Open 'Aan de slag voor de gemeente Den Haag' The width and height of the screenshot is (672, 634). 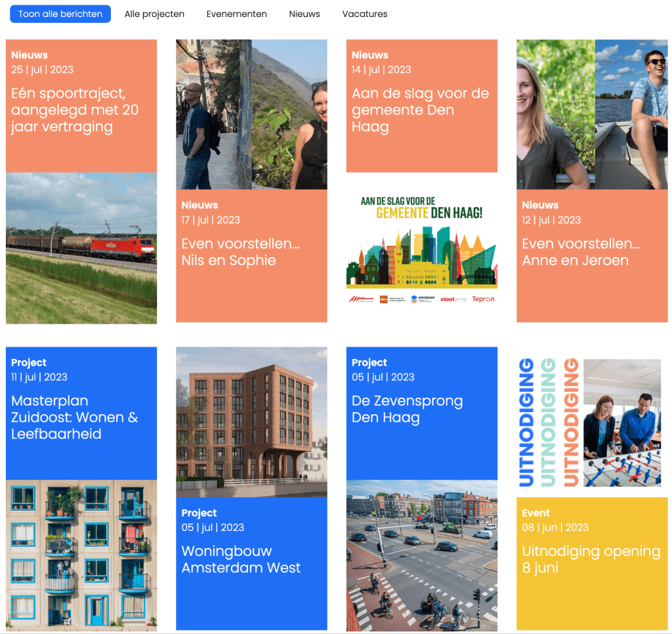click(x=420, y=108)
